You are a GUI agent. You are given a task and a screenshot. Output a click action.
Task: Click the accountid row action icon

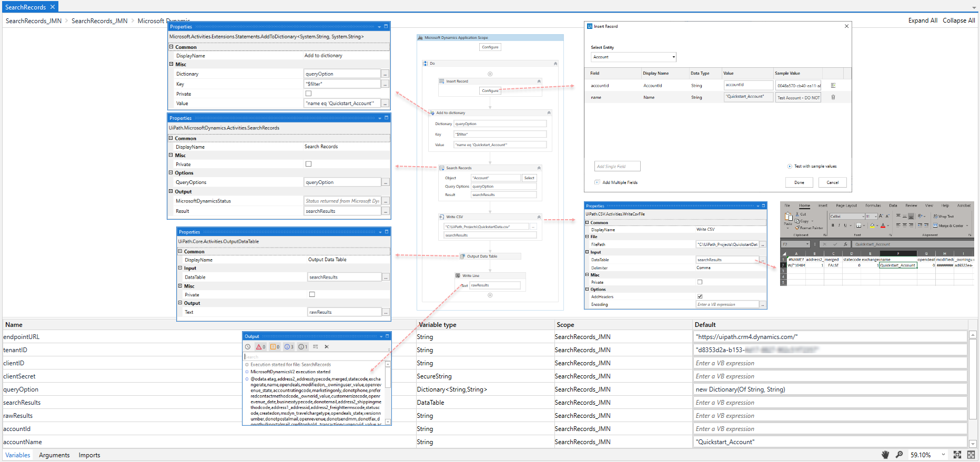coord(833,85)
